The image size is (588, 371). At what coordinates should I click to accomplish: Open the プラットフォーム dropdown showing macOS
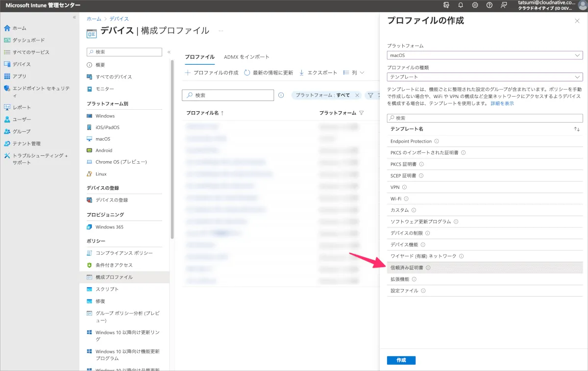[484, 55]
